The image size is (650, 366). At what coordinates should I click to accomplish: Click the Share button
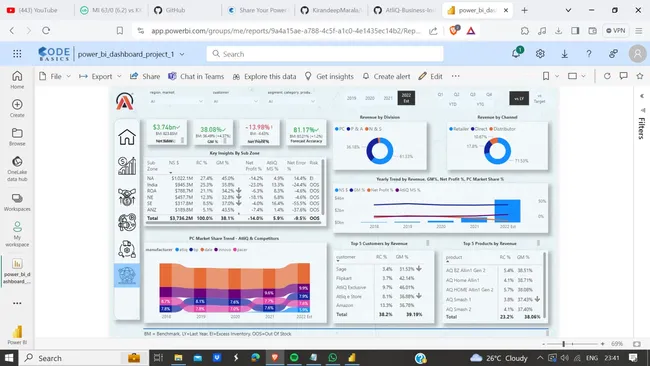coord(145,76)
